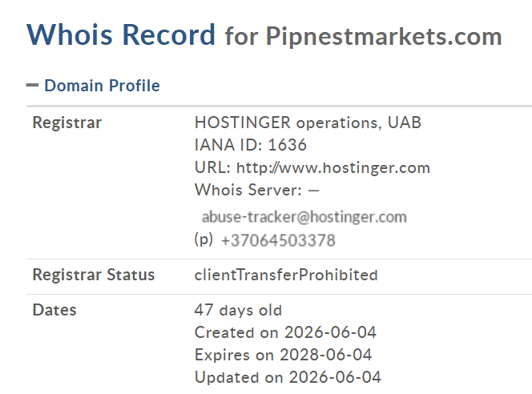The image size is (532, 394).
Task: Click the +37064503378 phone number
Action: (278, 240)
